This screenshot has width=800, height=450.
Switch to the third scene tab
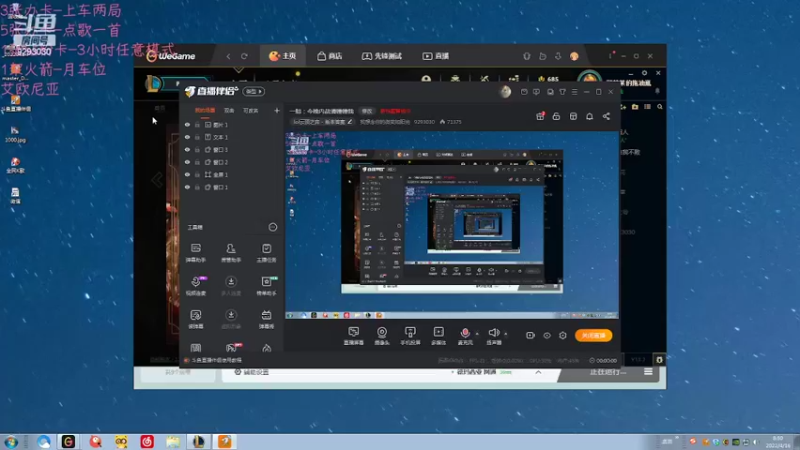point(251,110)
